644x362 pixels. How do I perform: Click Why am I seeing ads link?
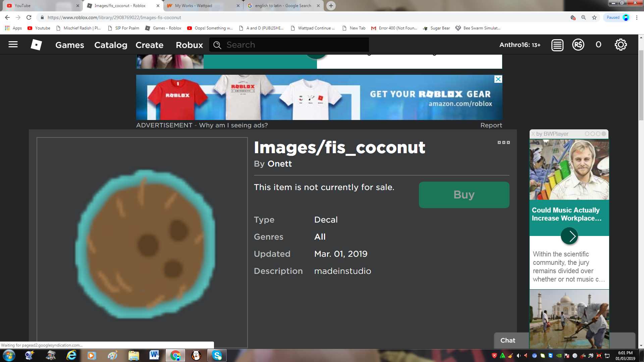pos(233,125)
